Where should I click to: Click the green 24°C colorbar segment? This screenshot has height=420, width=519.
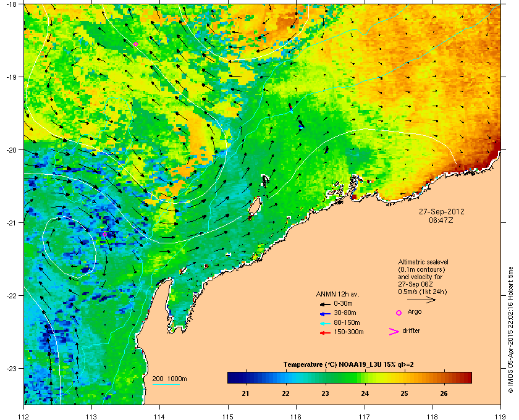(365, 377)
